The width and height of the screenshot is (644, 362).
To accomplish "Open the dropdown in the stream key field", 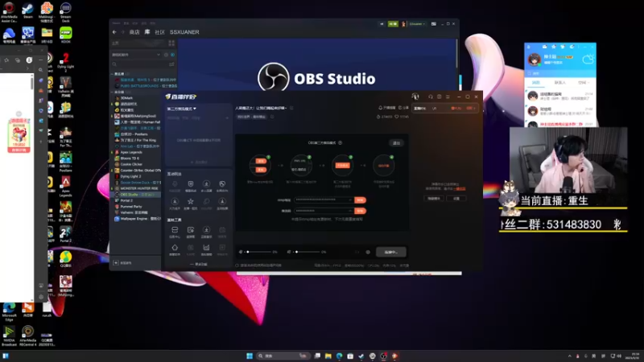I will [350, 211].
